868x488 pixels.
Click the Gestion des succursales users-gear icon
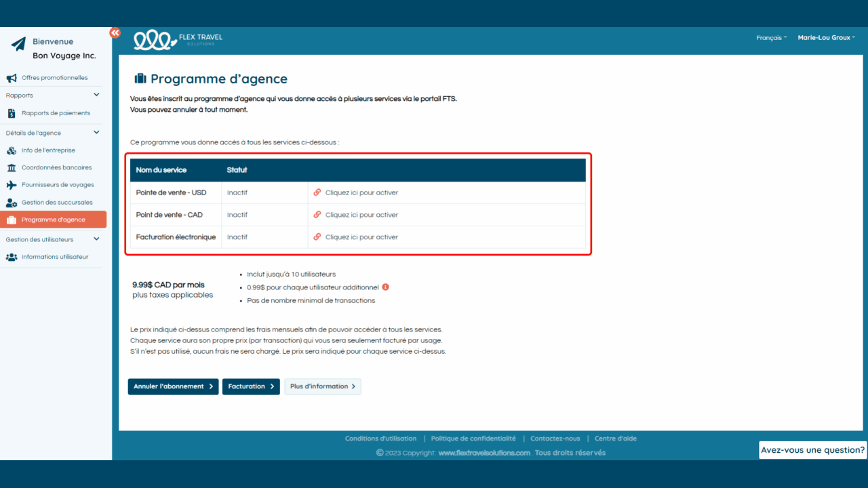12,203
